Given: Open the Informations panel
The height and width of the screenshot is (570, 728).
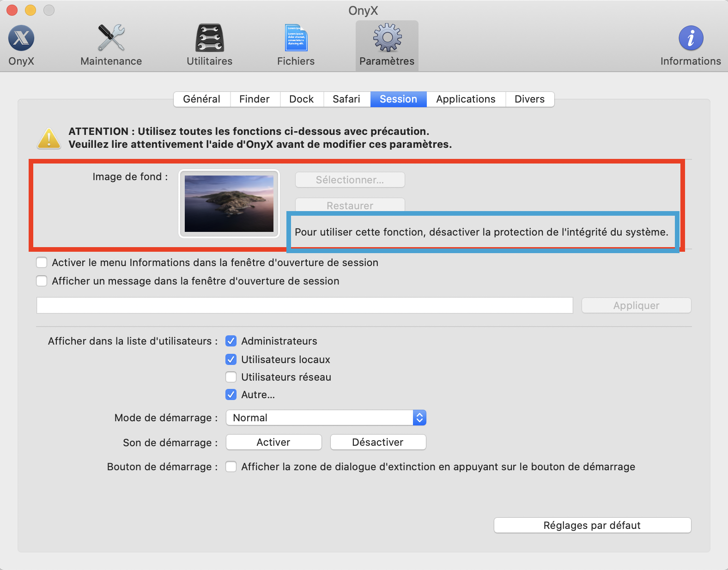Looking at the screenshot, I should [x=691, y=45].
